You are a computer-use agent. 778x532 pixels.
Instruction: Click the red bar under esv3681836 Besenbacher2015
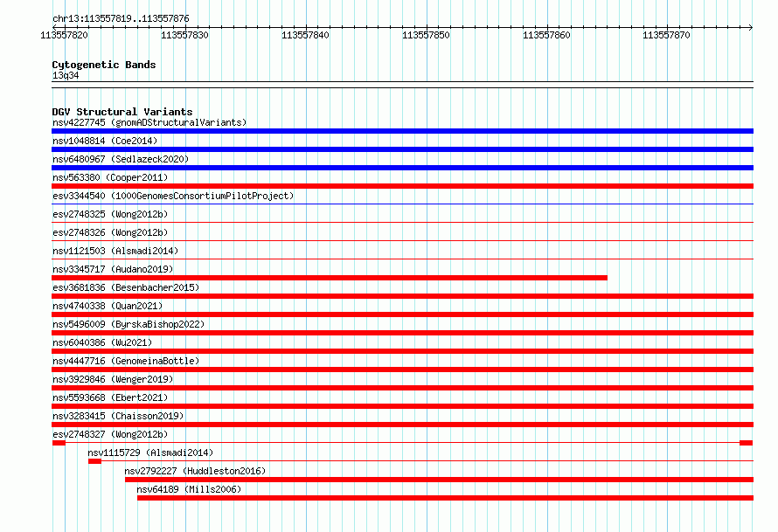(402, 296)
